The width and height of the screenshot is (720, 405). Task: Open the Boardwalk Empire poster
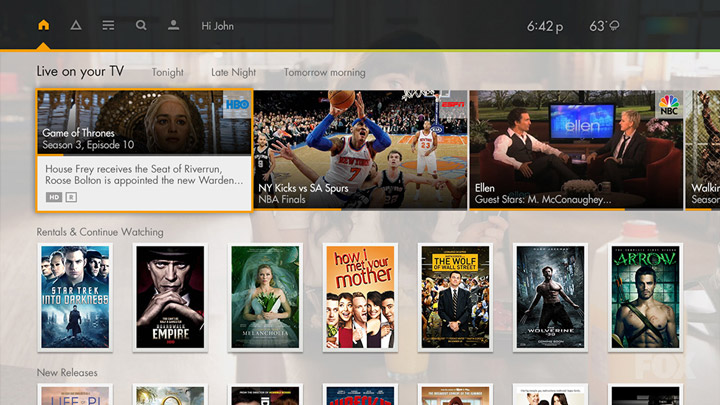[170, 297]
